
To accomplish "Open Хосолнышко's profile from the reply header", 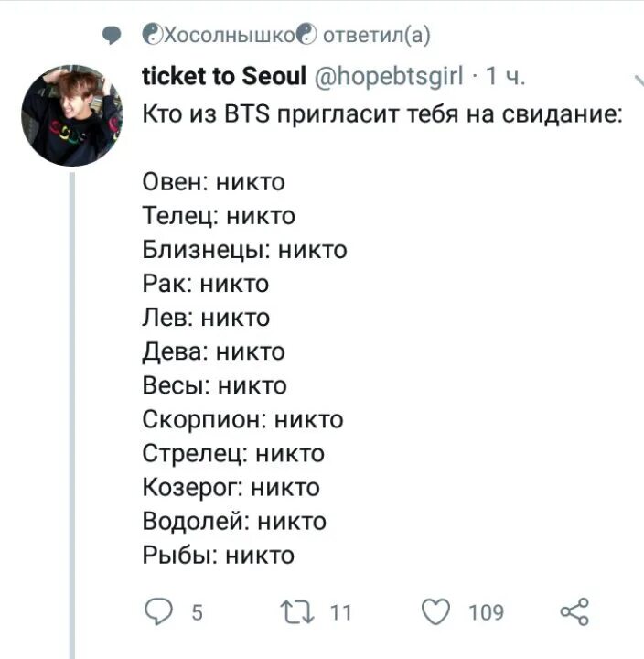I will pyautogui.click(x=229, y=35).
